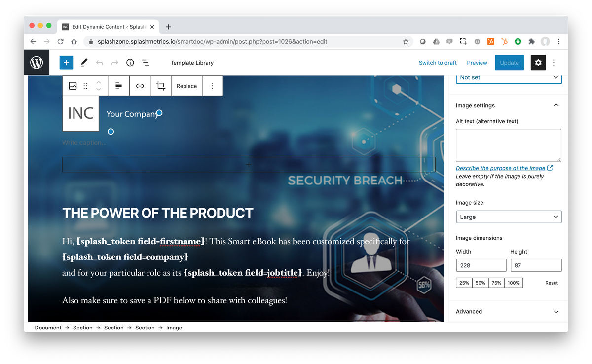Move image block down arrow
592x364 pixels.
coord(99,89)
